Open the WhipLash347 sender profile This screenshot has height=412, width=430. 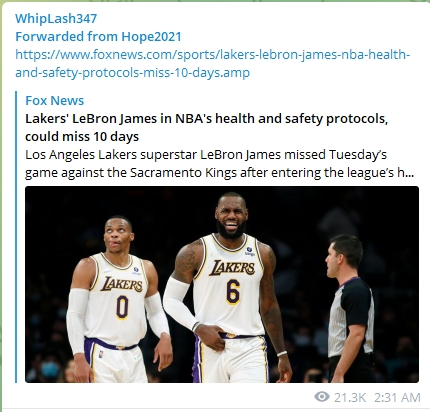click(x=56, y=19)
